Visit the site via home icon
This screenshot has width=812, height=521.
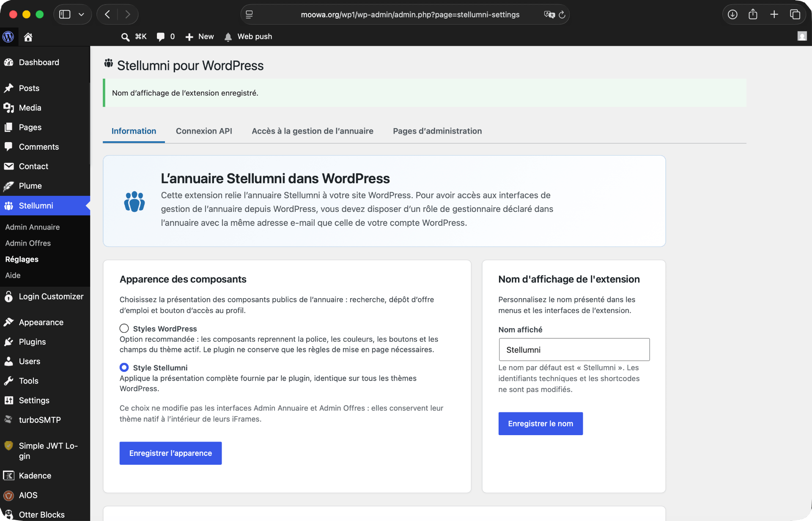(28, 37)
